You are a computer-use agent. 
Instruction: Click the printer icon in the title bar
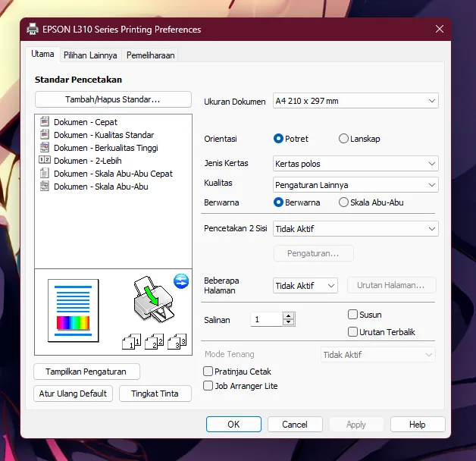tap(33, 30)
